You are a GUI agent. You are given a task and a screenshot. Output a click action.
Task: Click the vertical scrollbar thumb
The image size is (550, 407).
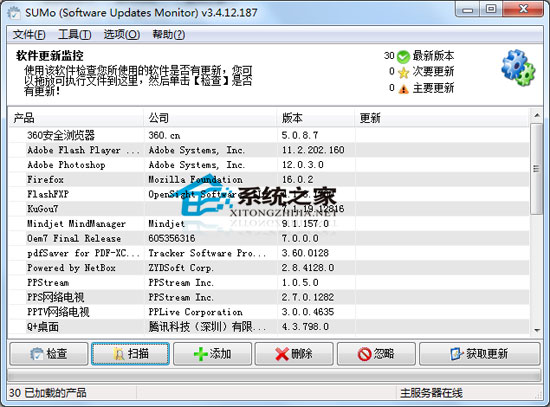click(537, 169)
